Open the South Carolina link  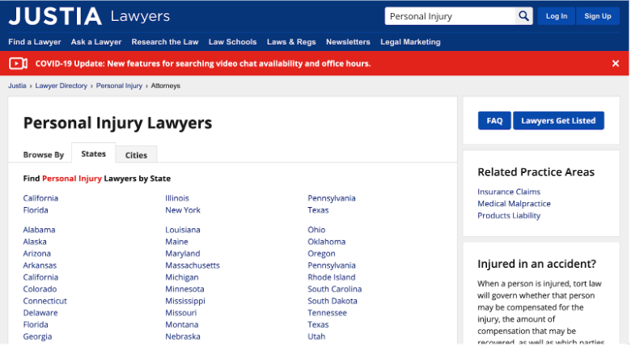pos(334,290)
